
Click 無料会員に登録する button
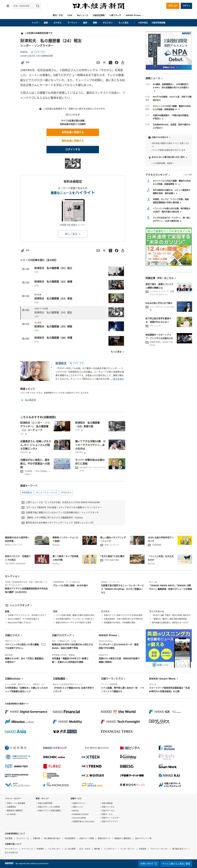73,141
